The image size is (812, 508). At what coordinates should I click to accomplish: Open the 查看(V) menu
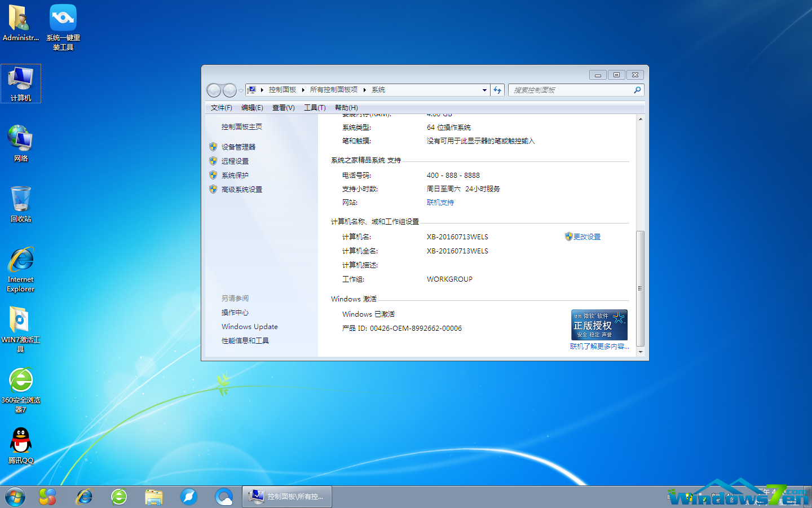coord(283,107)
